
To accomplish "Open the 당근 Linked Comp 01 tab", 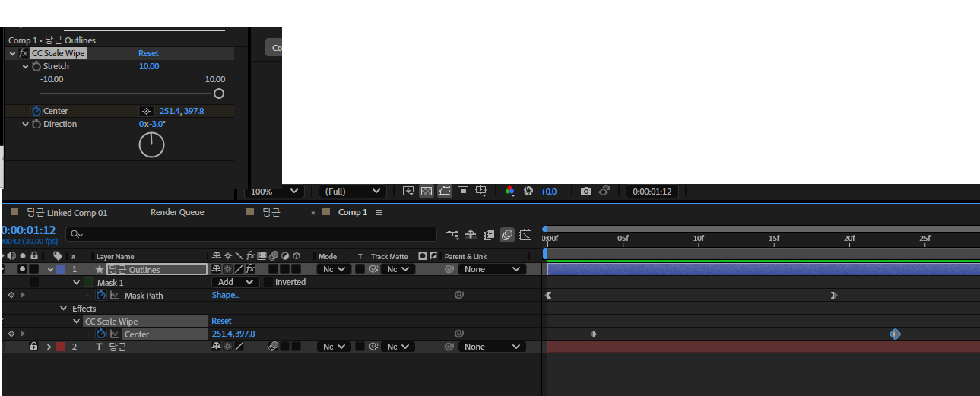I will [x=66, y=213].
